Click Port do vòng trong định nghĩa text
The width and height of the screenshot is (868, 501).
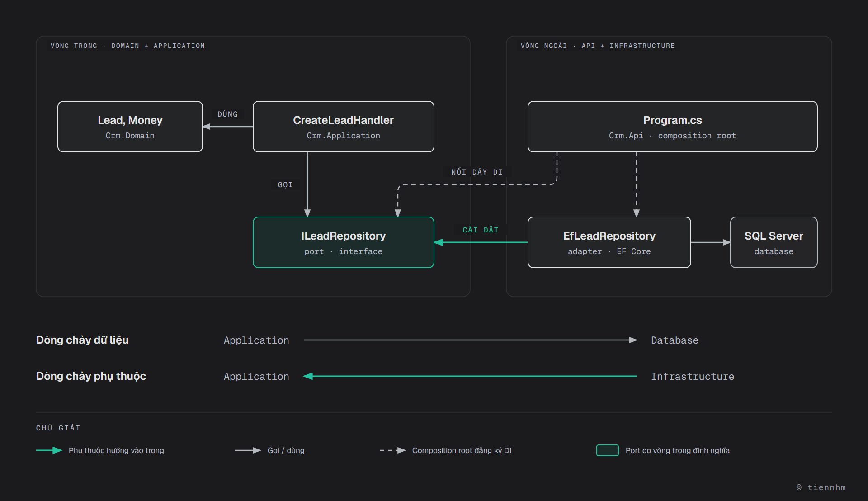click(x=678, y=451)
